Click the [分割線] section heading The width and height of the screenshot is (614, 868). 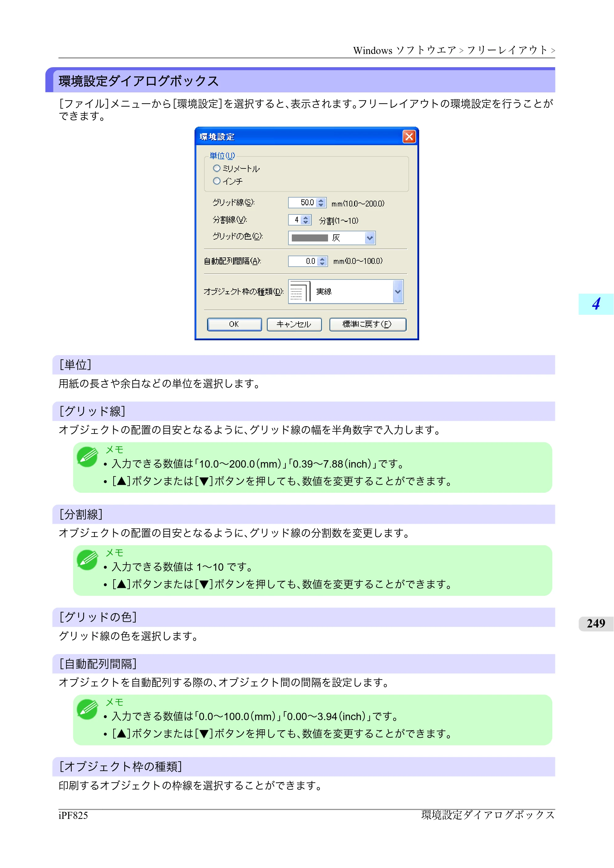click(81, 514)
